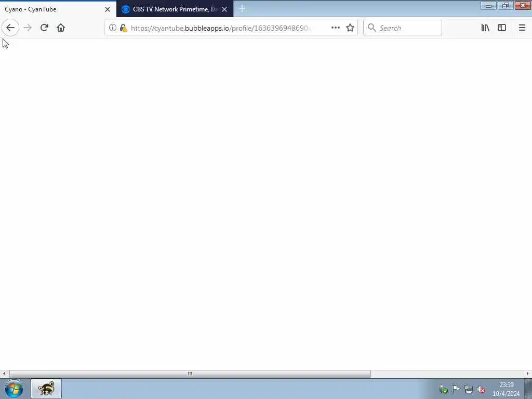Bookmark this page with the star
532x399 pixels.
coord(350,28)
